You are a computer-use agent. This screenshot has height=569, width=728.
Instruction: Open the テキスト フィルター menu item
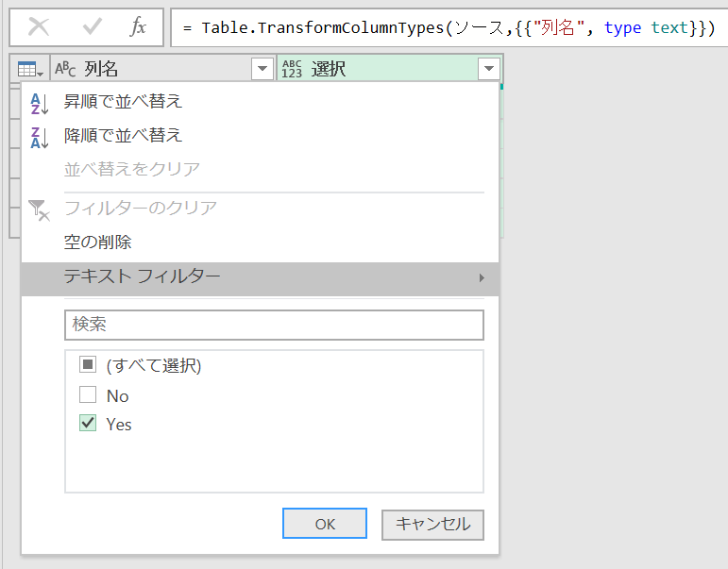pos(260,279)
